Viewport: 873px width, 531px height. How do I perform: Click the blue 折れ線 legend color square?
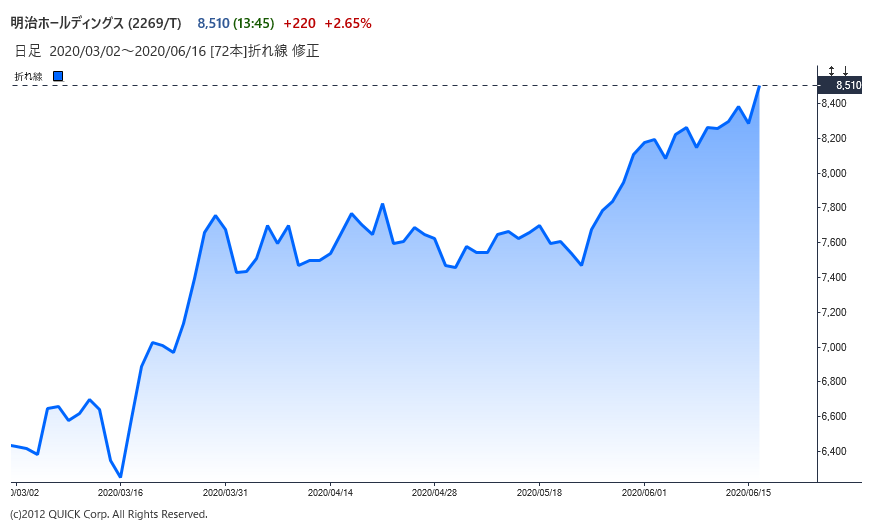[58, 76]
